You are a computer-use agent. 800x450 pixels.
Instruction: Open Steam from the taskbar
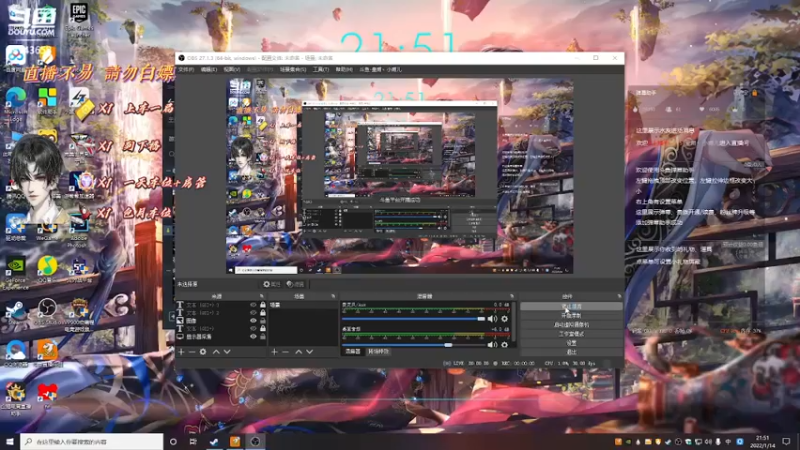[x=214, y=441]
